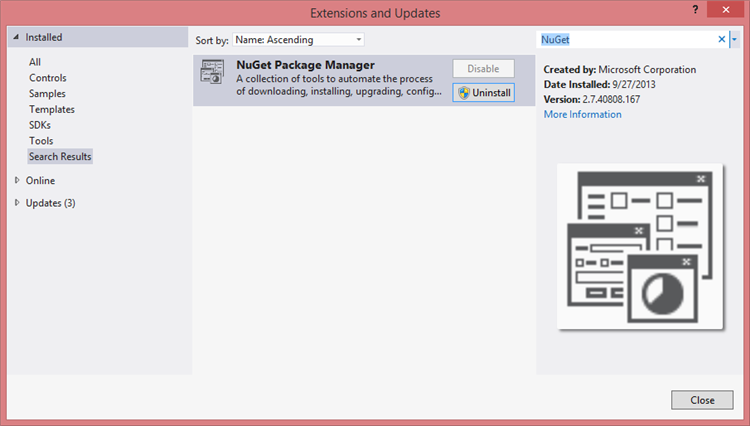Click the Close button
Image resolution: width=750 pixels, height=426 pixels.
point(702,400)
